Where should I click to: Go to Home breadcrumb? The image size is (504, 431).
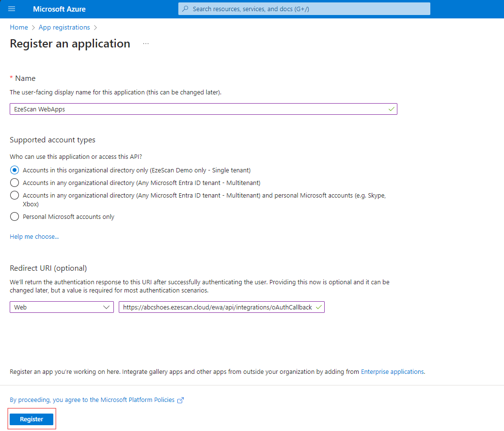19,28
